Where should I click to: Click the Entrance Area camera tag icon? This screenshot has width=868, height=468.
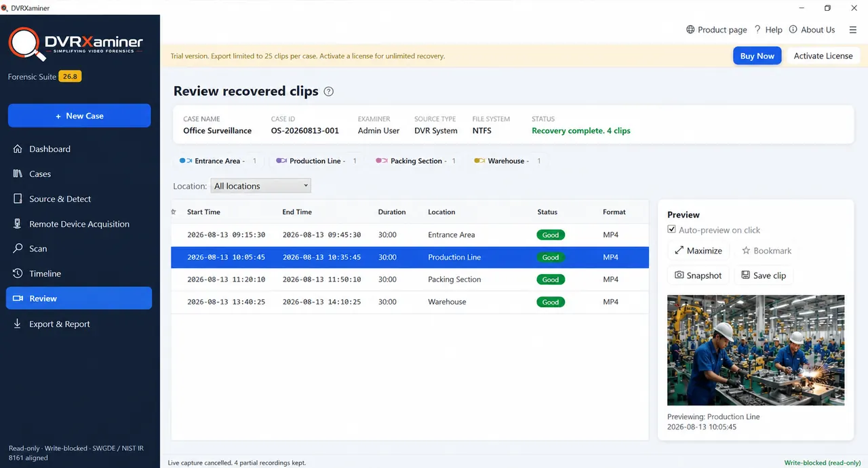[186, 161]
